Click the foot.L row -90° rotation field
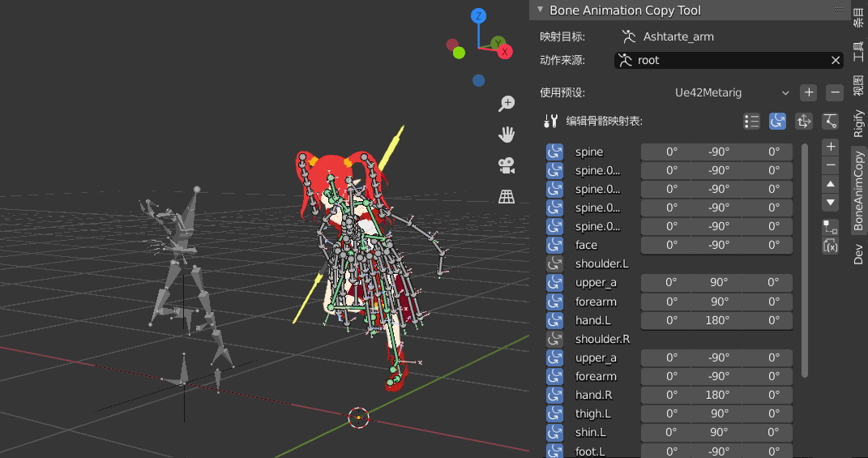This screenshot has width=868, height=458. coord(718,451)
